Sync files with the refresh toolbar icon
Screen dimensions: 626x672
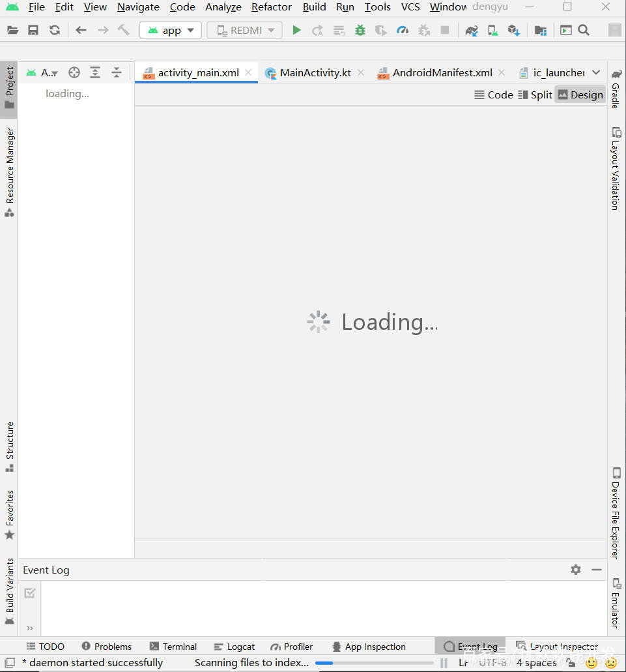point(54,31)
